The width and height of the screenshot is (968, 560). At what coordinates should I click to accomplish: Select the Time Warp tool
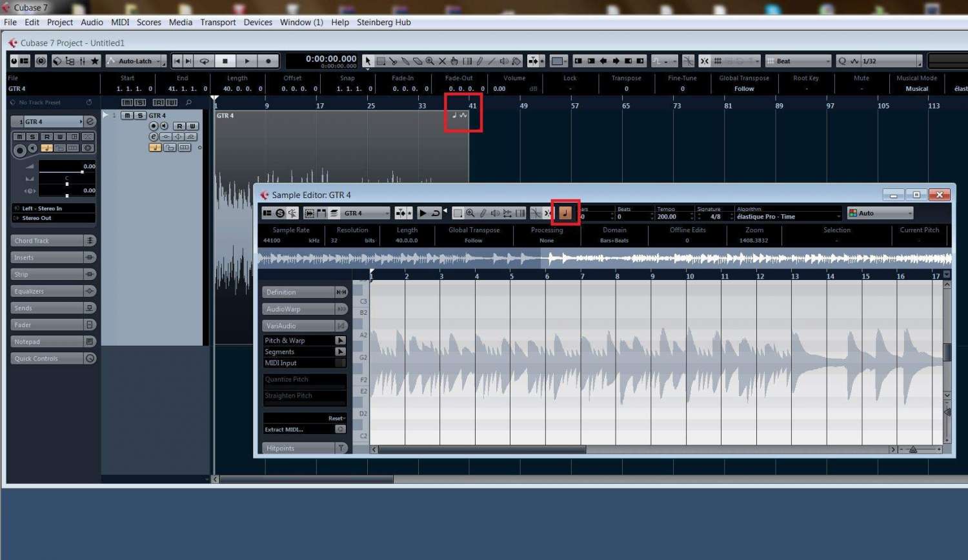[467, 61]
